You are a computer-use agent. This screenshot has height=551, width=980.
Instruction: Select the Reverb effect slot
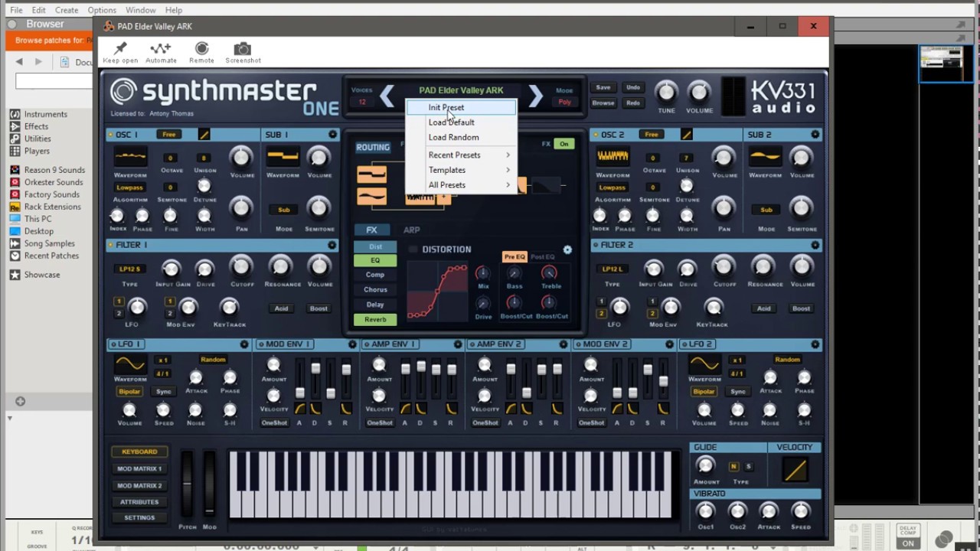pyautogui.click(x=375, y=319)
